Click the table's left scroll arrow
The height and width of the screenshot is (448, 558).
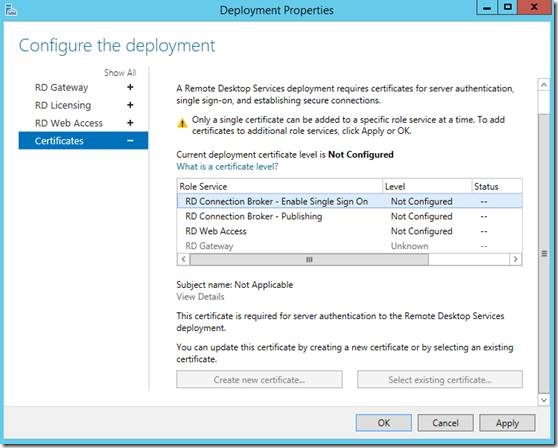coord(184,259)
